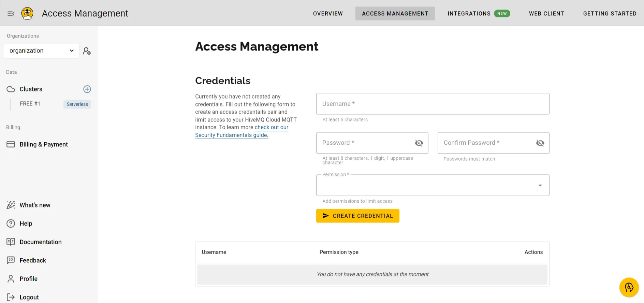Select the FREE #1 cluster

(x=30, y=104)
